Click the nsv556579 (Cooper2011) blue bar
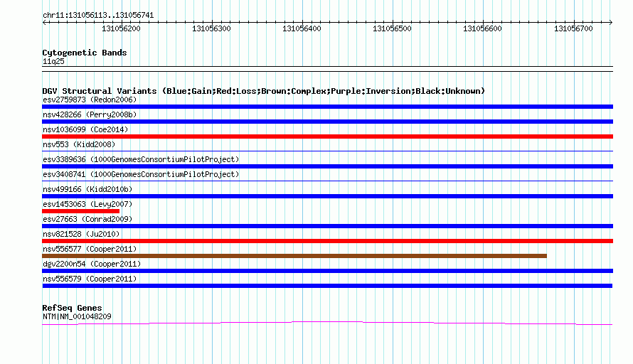This screenshot has height=364, width=633. [327, 286]
